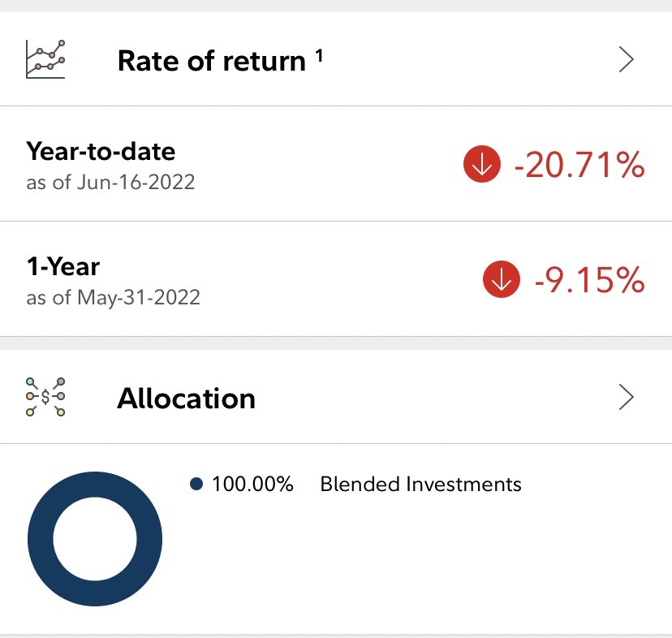Tap the Allocation network dollar icon
Image resolution: width=672 pixels, height=638 pixels.
click(x=45, y=397)
